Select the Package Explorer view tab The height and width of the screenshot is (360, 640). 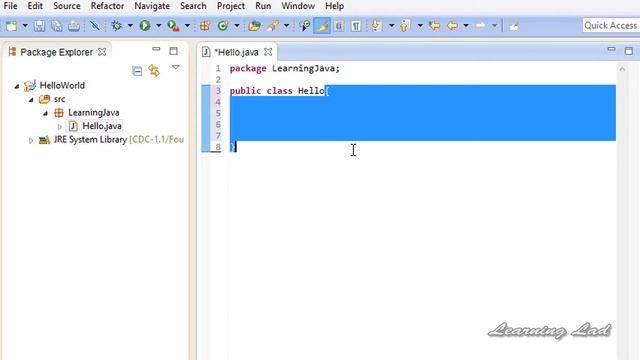(x=56, y=52)
